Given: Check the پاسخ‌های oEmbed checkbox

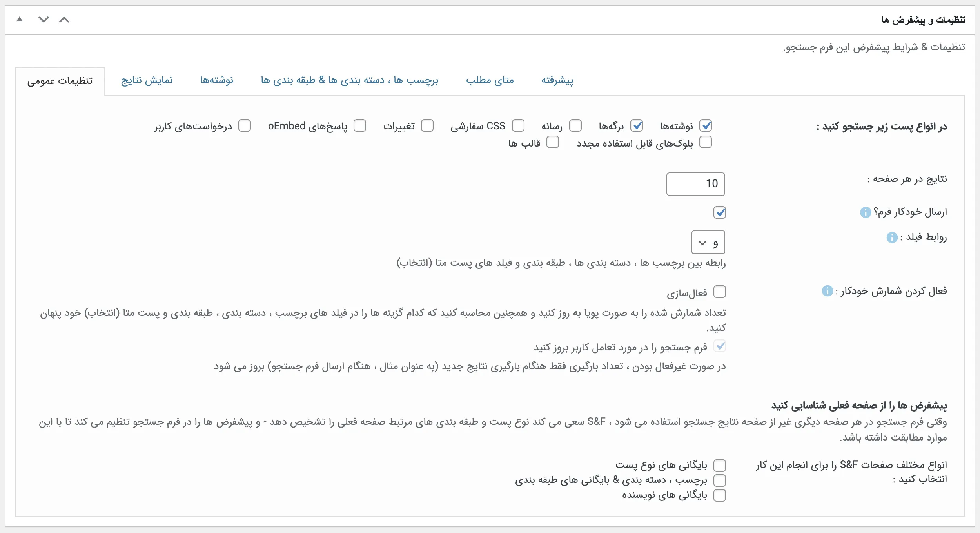Looking at the screenshot, I should 360,126.
